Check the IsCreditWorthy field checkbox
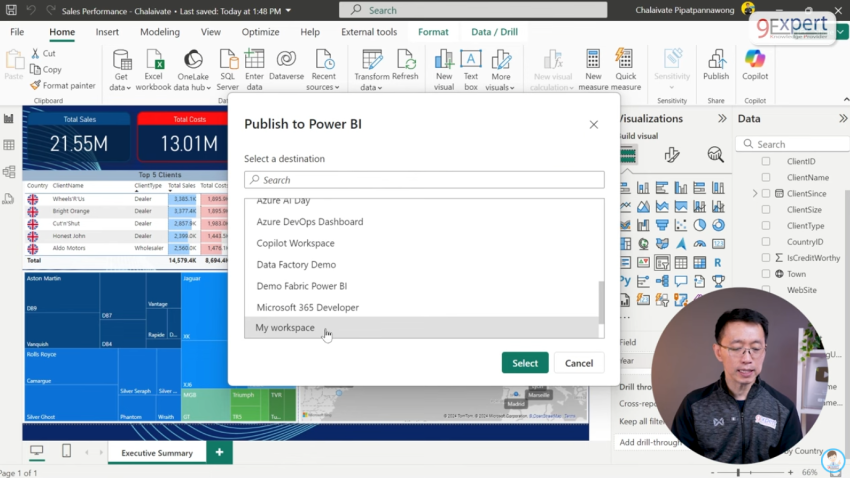The height and width of the screenshot is (478, 850). 765,257
